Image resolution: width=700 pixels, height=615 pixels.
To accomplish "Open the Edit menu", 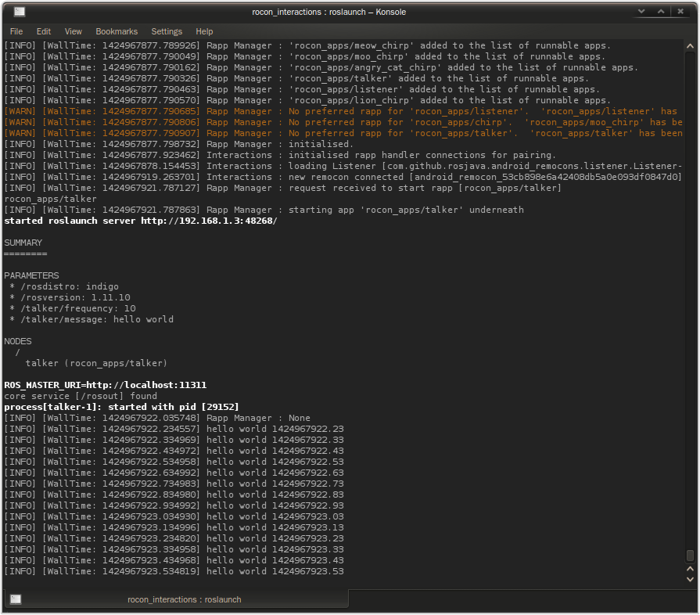I will [44, 31].
